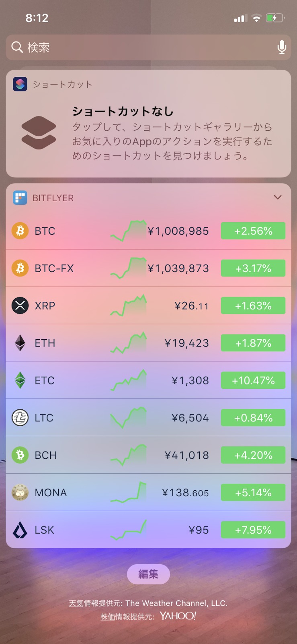Tap the Bitcoin Cash BCH icon
This screenshot has width=297, height=644.
[x=20, y=455]
